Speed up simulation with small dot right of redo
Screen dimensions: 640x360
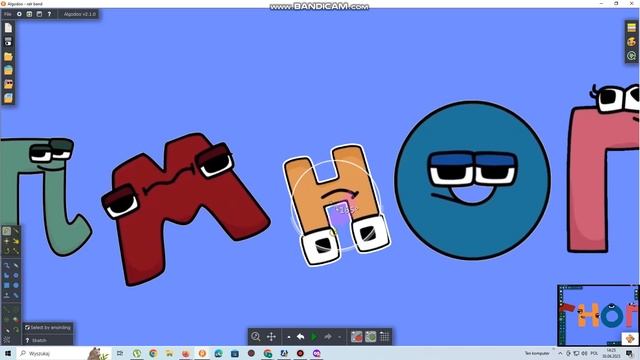click(339, 337)
